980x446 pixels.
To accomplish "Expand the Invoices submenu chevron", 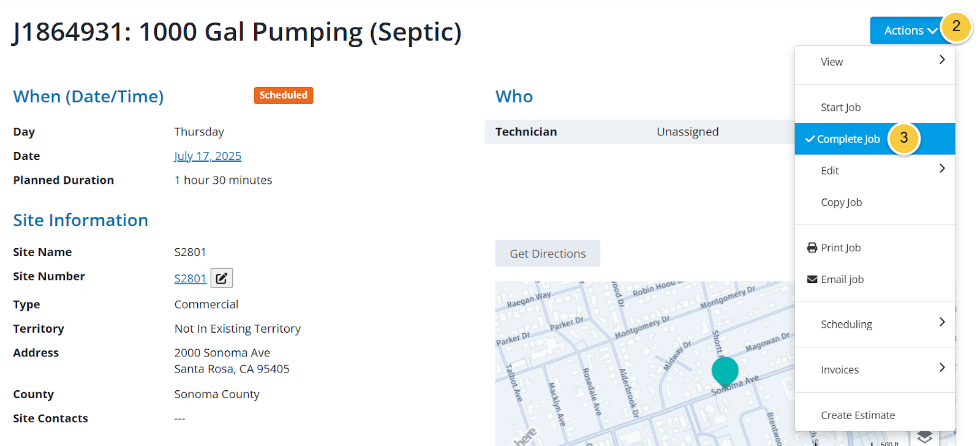I will click(942, 368).
